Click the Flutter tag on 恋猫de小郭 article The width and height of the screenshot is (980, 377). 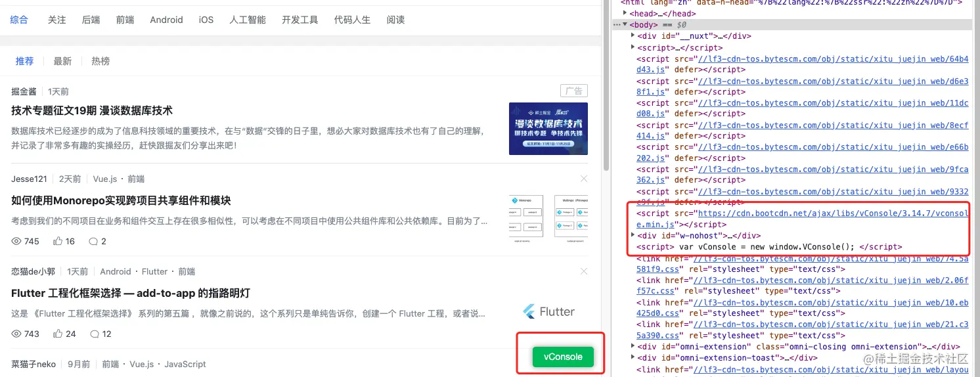tap(154, 271)
